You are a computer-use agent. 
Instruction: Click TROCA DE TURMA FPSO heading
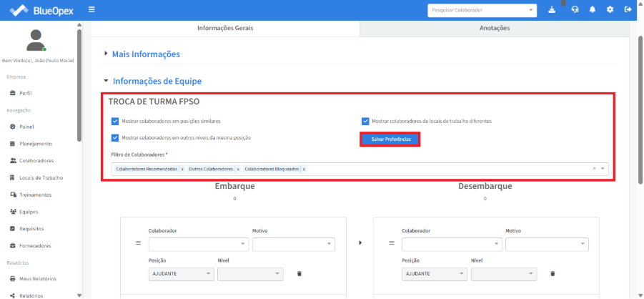point(154,101)
